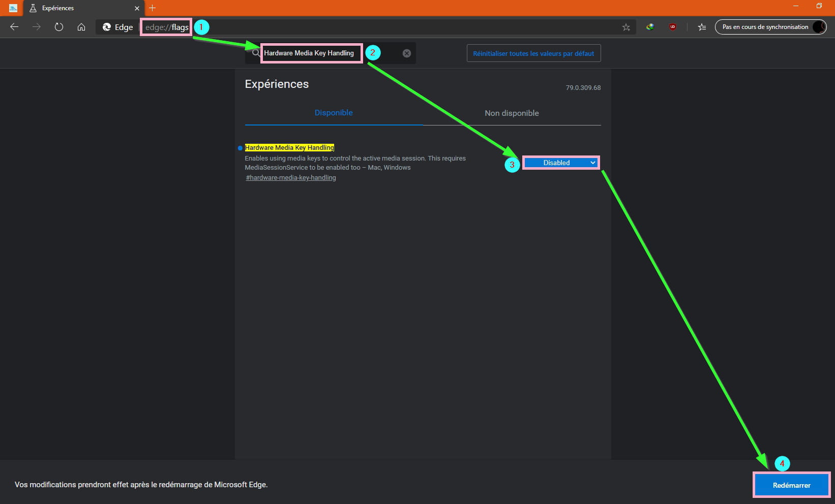Open the green download manager extension icon
Image resolution: width=835 pixels, height=504 pixels.
tap(650, 27)
